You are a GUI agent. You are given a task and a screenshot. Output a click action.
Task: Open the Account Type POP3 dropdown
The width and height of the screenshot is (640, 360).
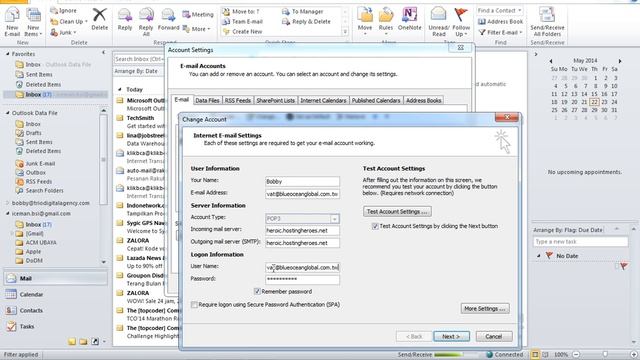[x=334, y=219]
